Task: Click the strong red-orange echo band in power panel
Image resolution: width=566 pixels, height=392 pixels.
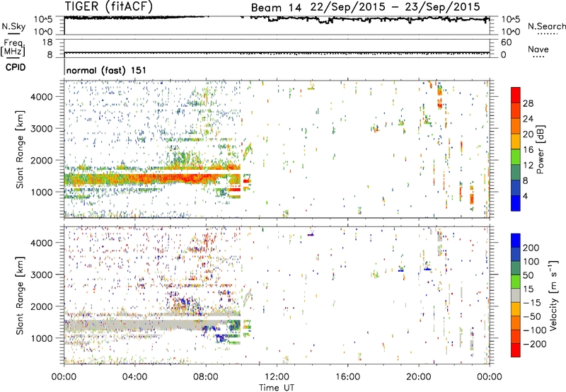Action: tap(151, 179)
